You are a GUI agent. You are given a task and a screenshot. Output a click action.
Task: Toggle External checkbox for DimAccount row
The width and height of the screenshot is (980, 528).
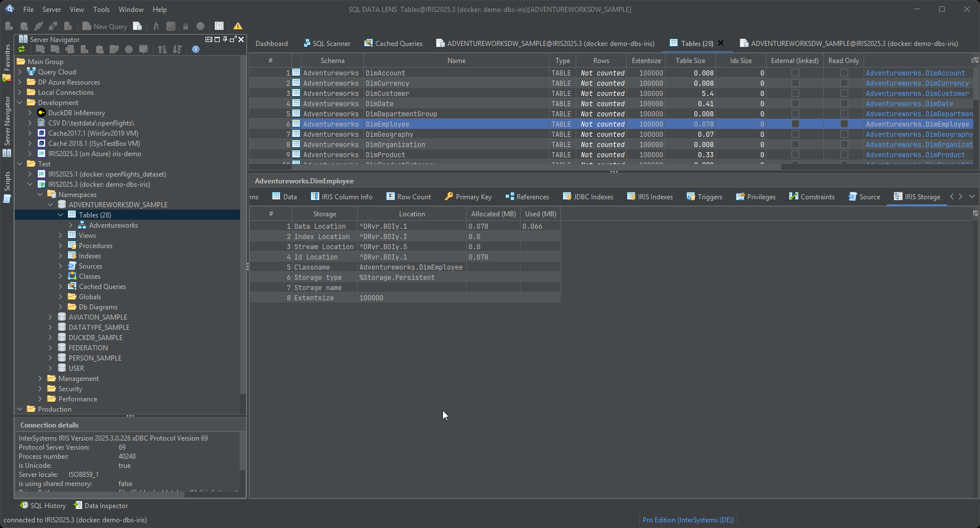coord(795,73)
